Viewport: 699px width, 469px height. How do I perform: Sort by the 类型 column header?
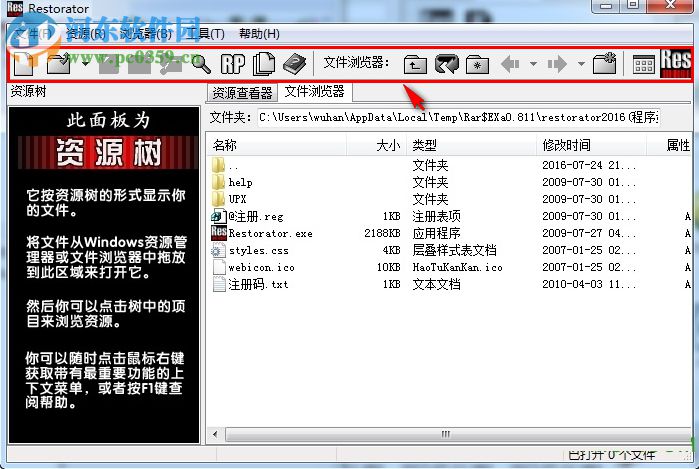[x=471, y=145]
